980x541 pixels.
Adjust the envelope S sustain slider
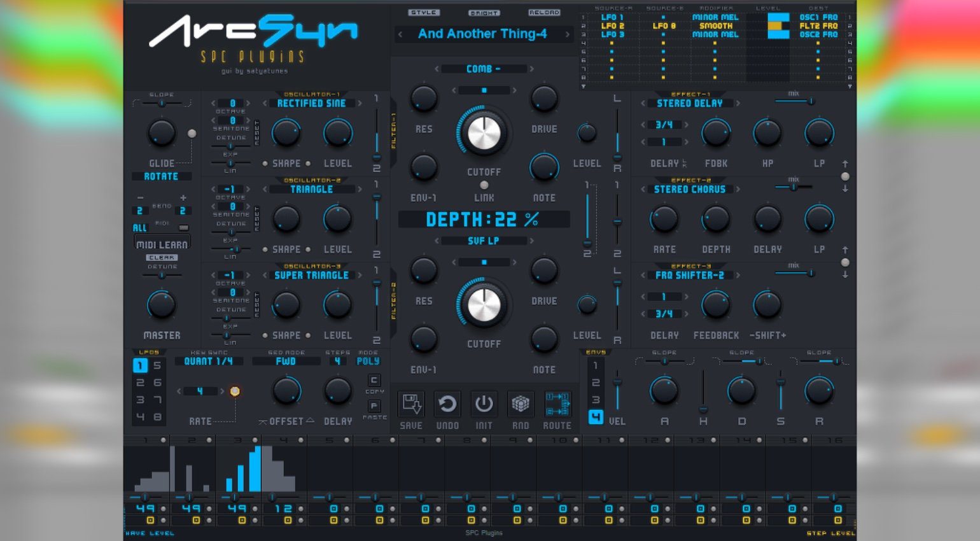click(781, 391)
